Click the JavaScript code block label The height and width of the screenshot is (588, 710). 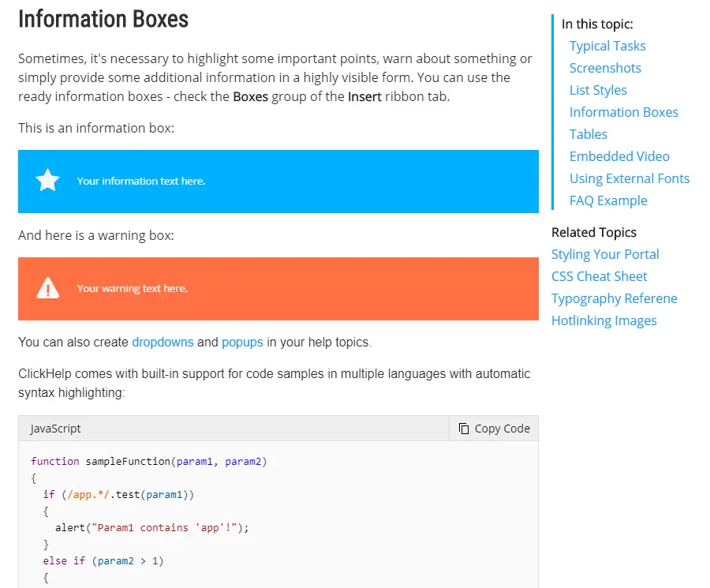(55, 429)
